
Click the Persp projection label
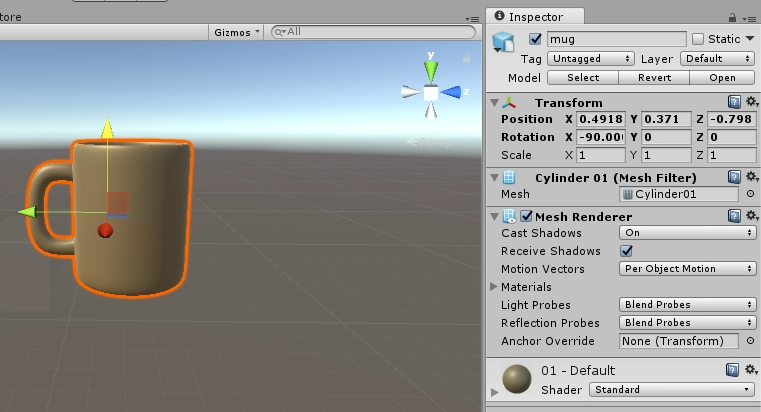click(x=435, y=142)
